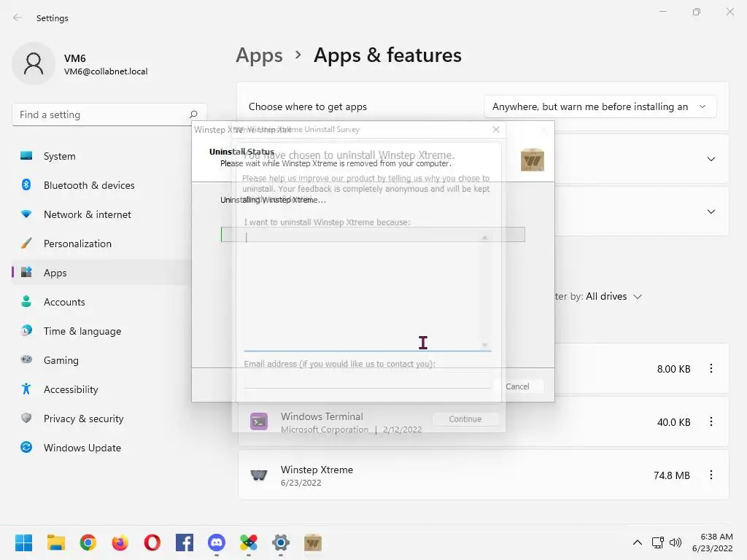The image size is (747, 560).
Task: Click the Privacy shield icon
Action: 26,418
